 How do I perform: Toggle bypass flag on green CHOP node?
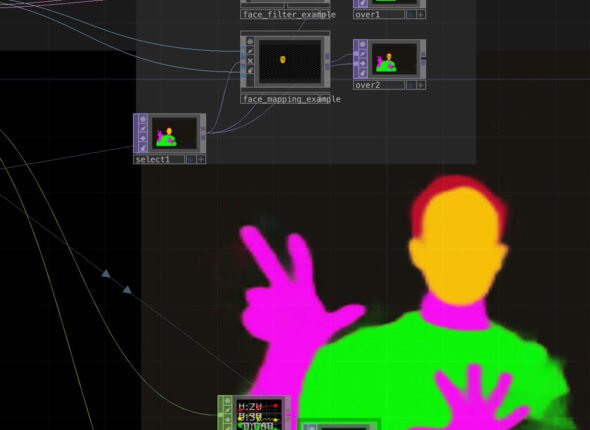pyautogui.click(x=227, y=419)
